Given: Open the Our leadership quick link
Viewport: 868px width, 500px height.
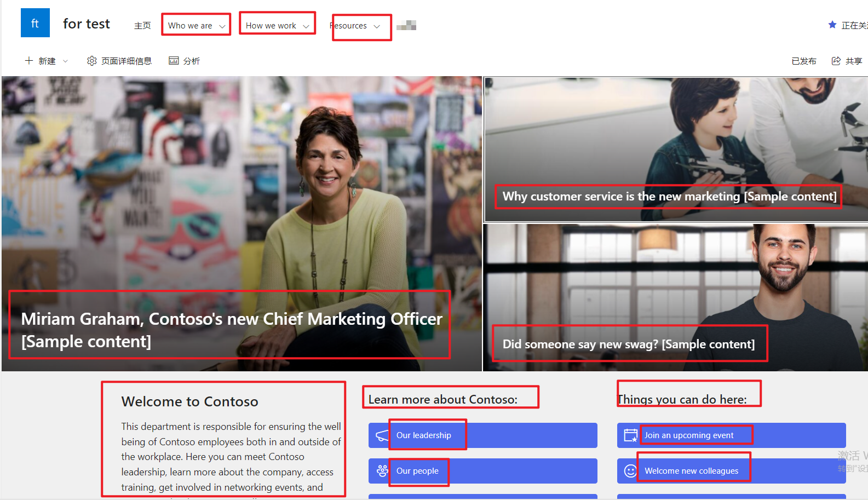Looking at the screenshot, I should 482,435.
